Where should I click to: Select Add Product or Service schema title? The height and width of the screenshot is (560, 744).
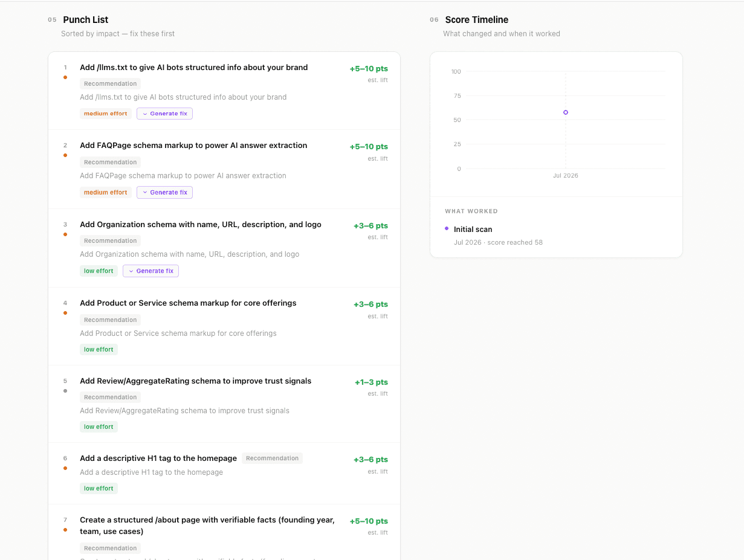(188, 303)
